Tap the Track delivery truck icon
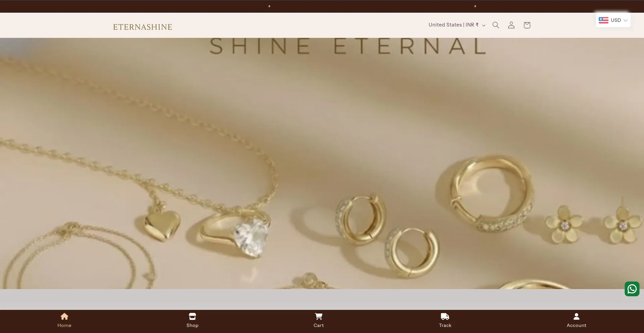The width and height of the screenshot is (644, 333). [445, 316]
